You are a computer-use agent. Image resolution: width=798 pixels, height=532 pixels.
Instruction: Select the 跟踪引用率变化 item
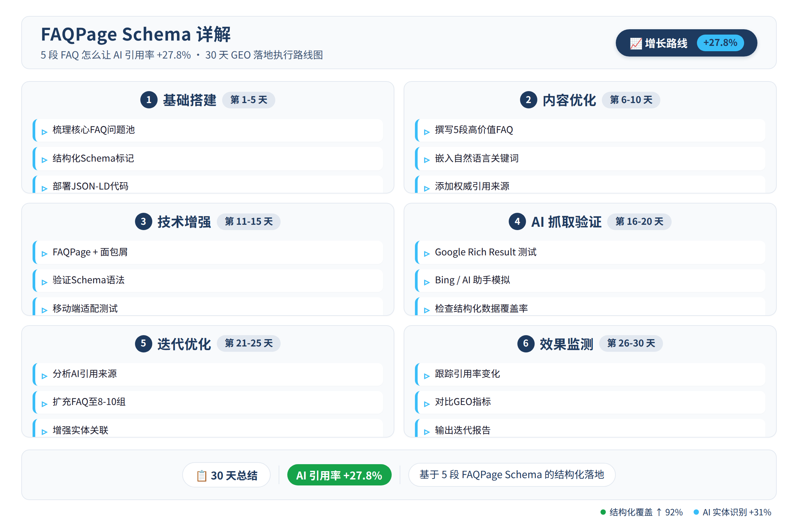[x=590, y=374]
